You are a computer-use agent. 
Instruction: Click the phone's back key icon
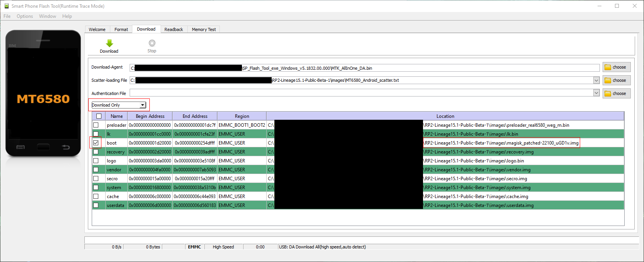[66, 147]
